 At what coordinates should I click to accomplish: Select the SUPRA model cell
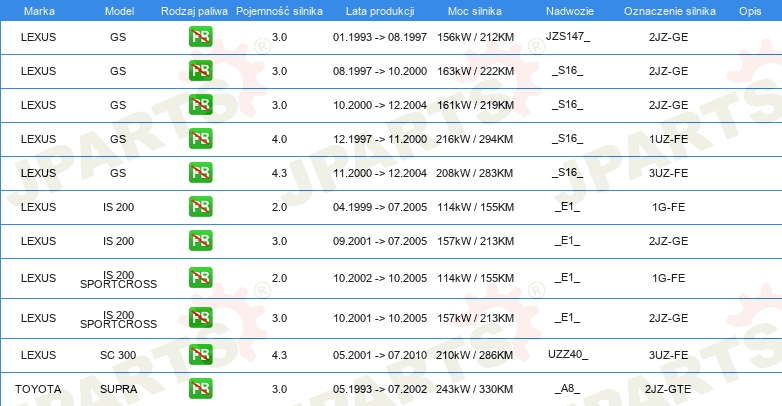pyautogui.click(x=119, y=389)
